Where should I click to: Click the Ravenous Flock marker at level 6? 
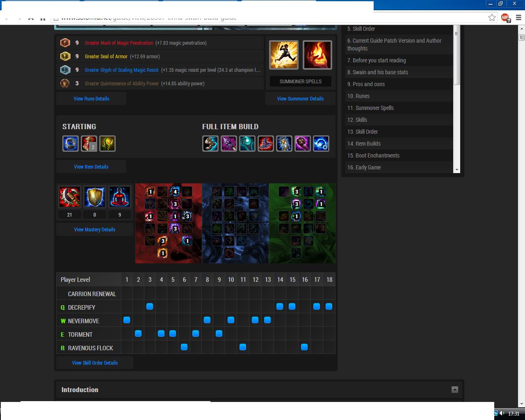[184, 347]
